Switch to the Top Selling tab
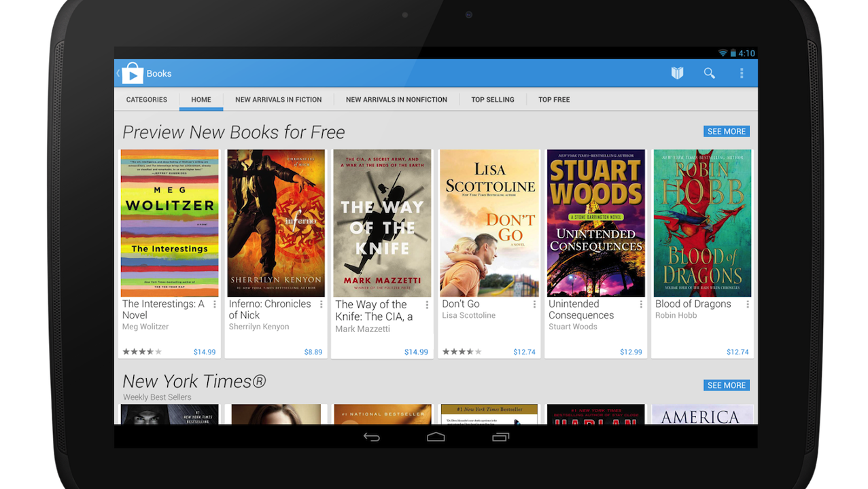The image size is (868, 489). point(493,99)
